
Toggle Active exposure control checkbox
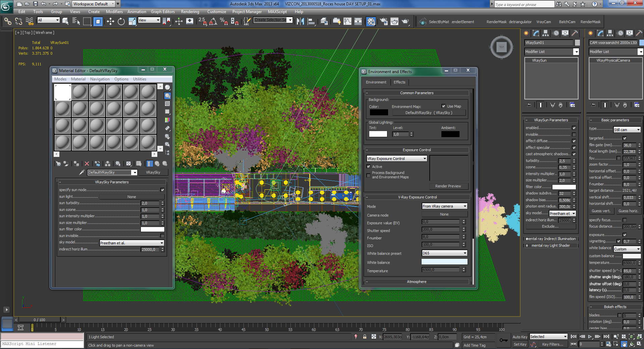point(368,167)
